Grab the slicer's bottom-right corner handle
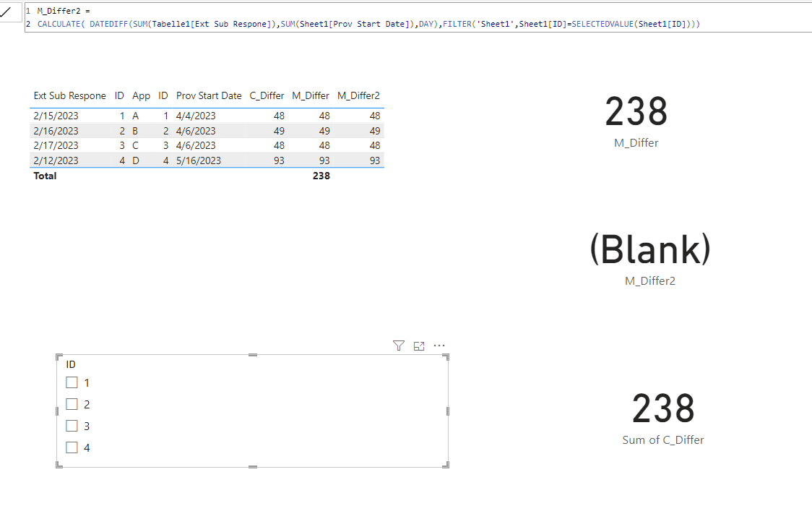 tap(446, 465)
